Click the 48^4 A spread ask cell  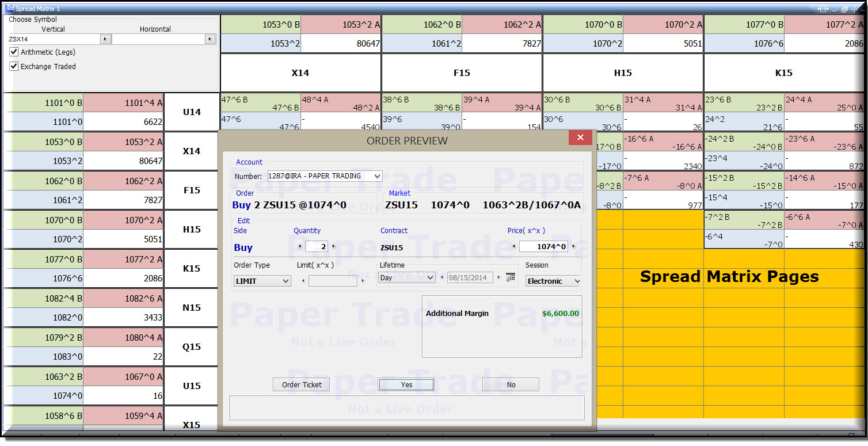(341, 103)
